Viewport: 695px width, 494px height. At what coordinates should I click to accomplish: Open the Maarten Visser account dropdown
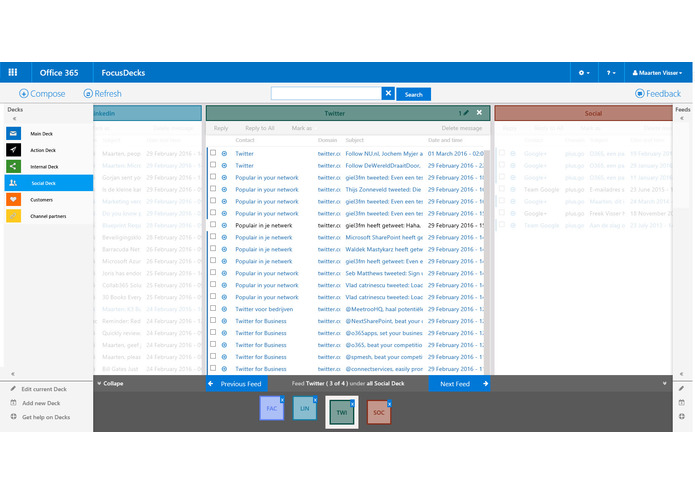(x=657, y=73)
